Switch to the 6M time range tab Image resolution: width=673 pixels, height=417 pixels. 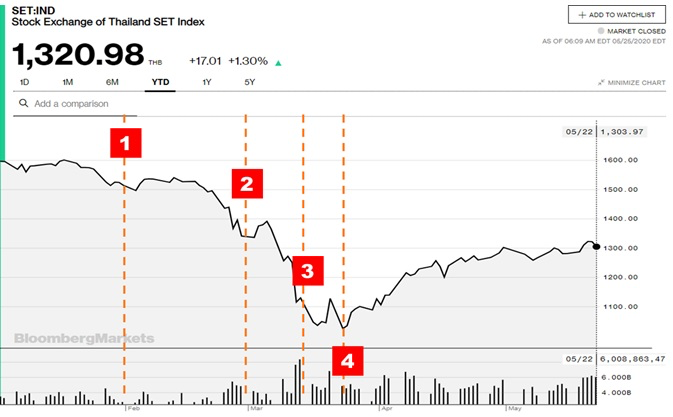coord(112,82)
